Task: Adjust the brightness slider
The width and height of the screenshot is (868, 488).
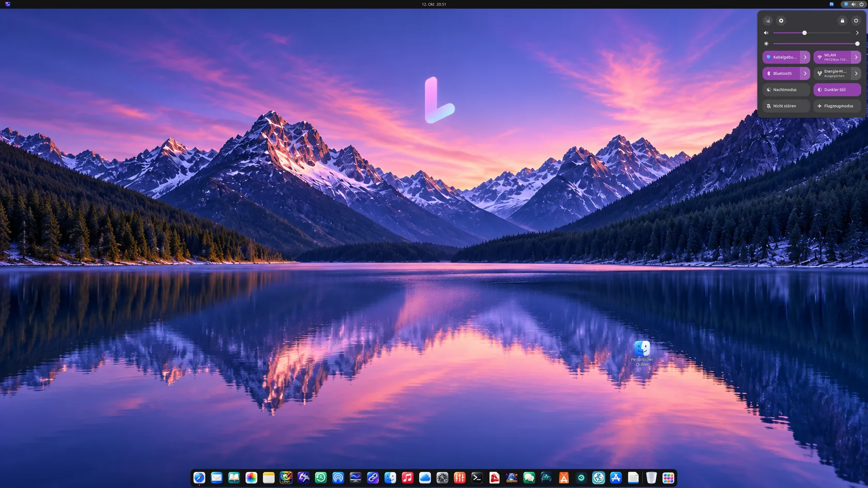Action: [x=815, y=44]
